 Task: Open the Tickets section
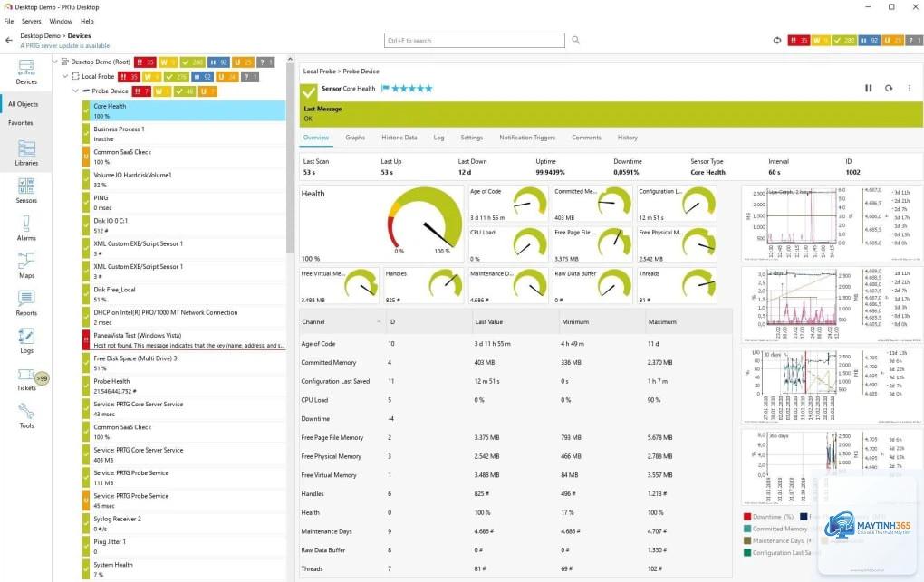pos(26,378)
